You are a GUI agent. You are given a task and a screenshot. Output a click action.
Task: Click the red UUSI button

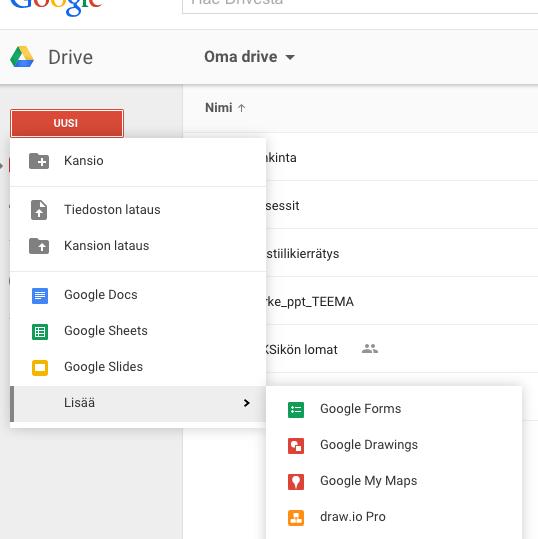coord(67,123)
